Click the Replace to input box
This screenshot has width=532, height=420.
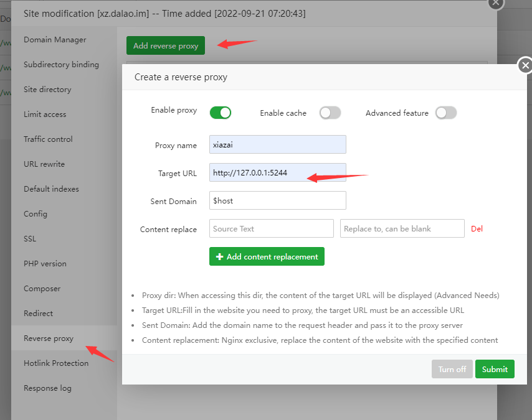pos(402,229)
